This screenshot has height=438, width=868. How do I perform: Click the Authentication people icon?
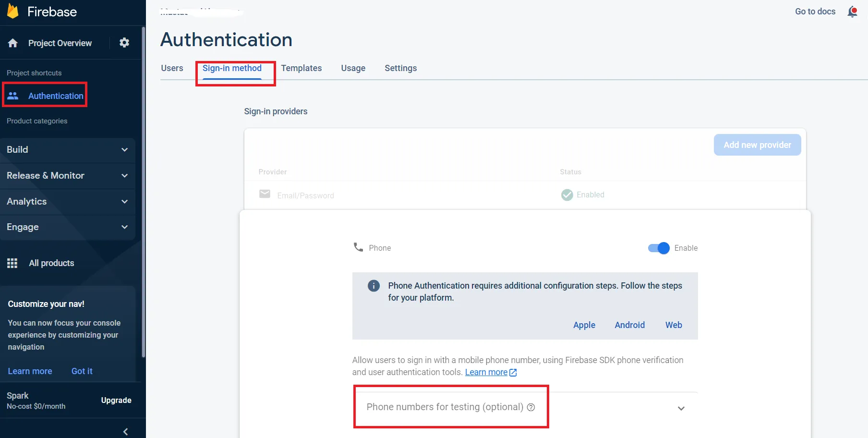[13, 96]
